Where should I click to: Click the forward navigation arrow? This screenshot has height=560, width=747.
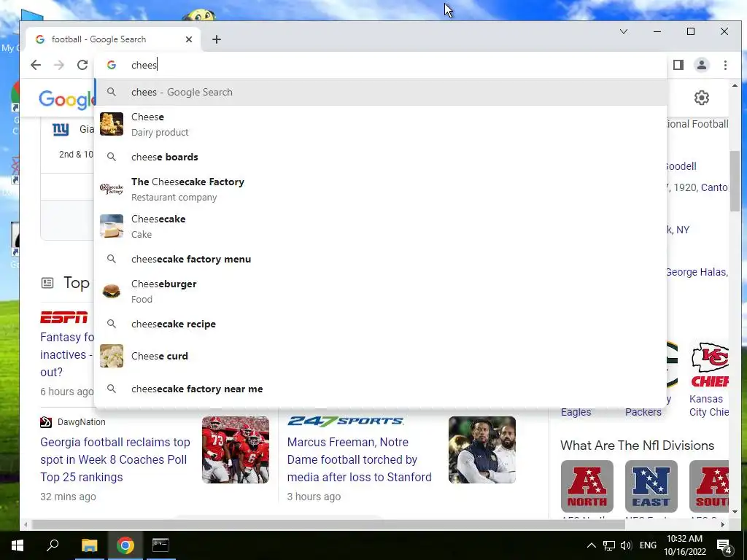(58, 65)
